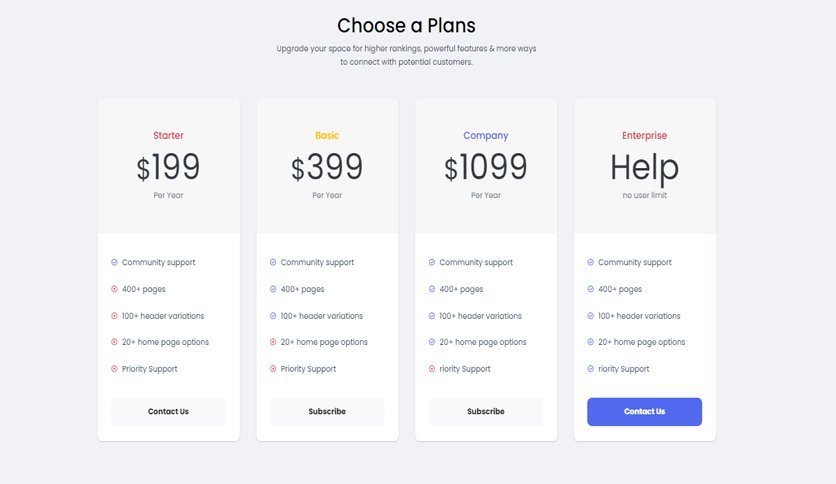Click the Enterprise plan riority Support check icon
The width and height of the screenshot is (836, 484).
coord(591,369)
